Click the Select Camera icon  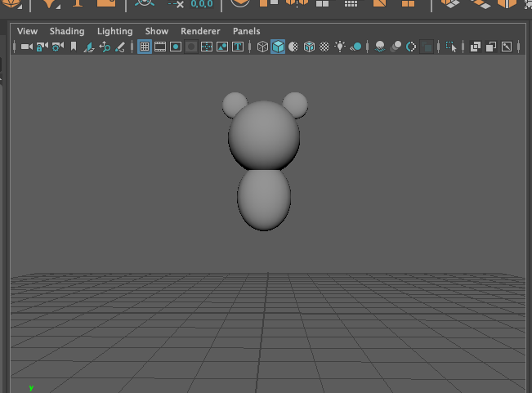(x=27, y=47)
